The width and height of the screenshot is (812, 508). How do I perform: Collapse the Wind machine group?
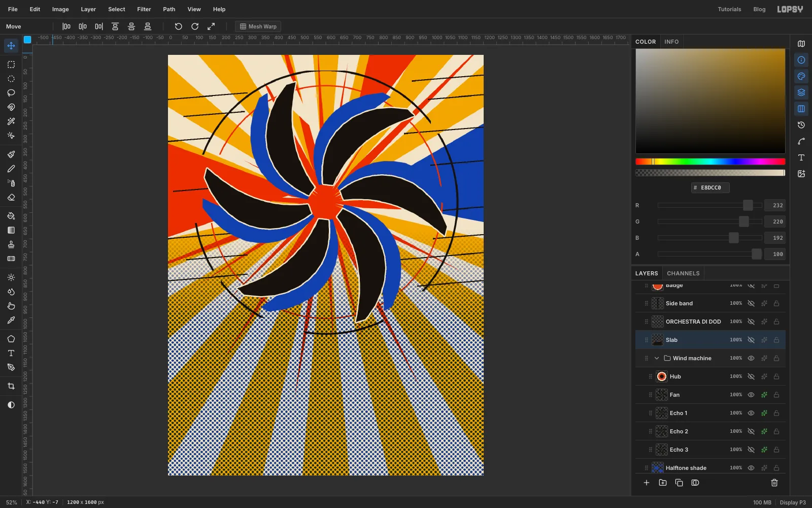tap(657, 358)
